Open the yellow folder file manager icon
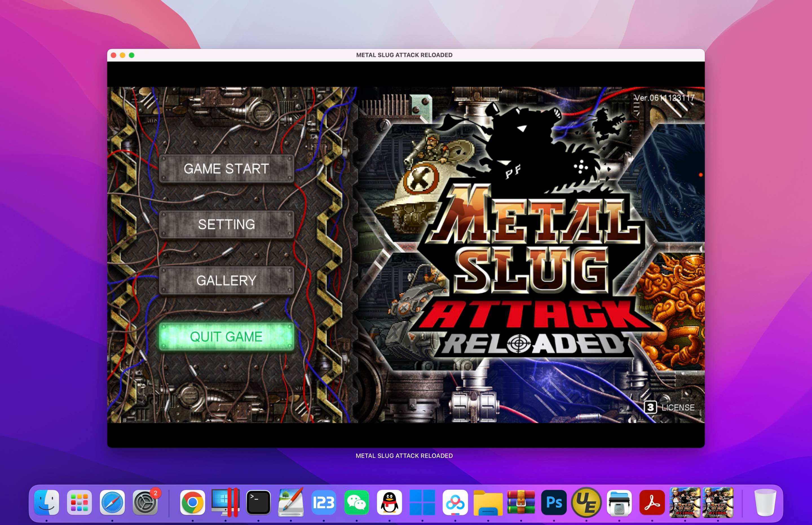The height and width of the screenshot is (525, 812). tap(488, 503)
